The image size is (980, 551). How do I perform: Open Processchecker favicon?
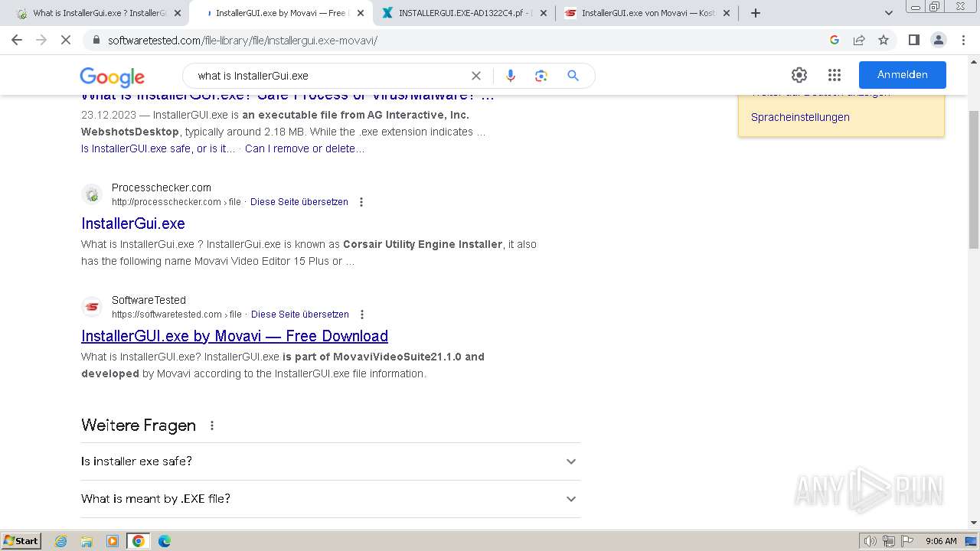tap(92, 194)
